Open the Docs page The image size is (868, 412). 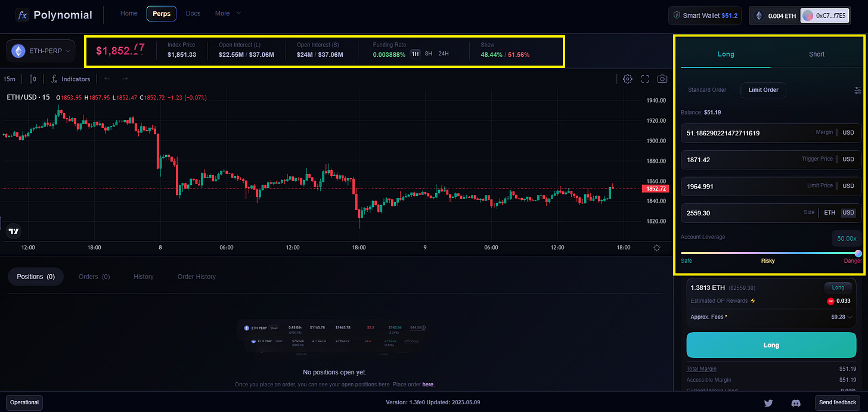[193, 13]
